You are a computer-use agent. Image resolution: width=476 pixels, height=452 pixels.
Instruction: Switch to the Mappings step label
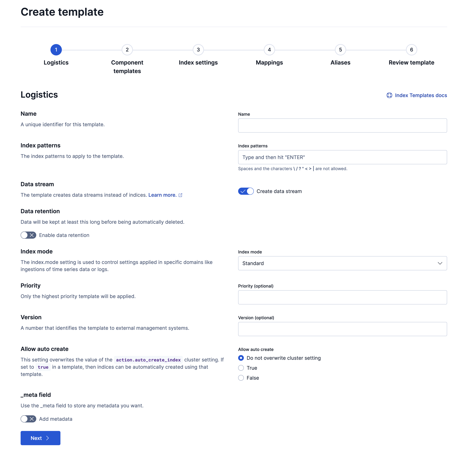pyautogui.click(x=269, y=62)
